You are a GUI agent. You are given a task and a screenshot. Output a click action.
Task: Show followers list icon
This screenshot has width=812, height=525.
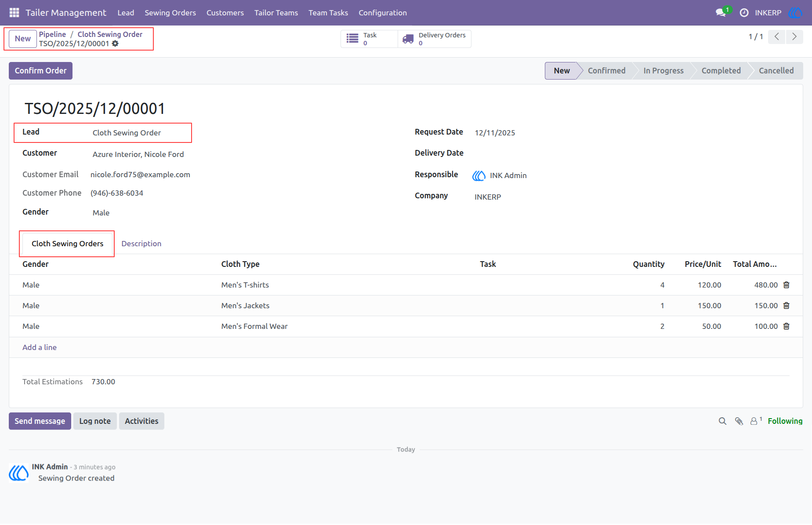(755, 421)
